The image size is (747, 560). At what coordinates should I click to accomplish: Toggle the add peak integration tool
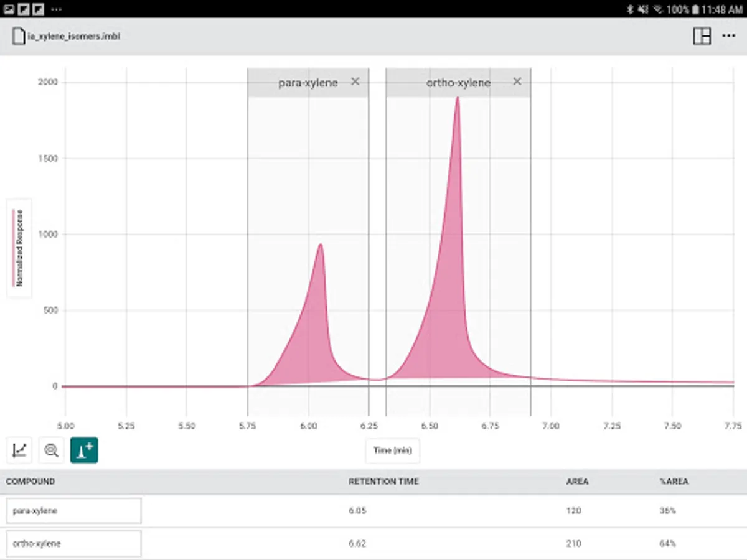[x=84, y=450]
